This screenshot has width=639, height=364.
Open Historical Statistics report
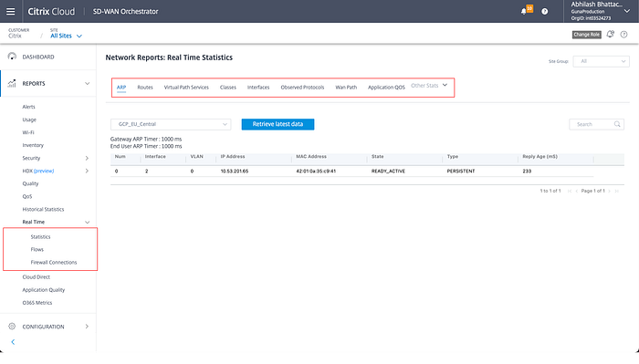point(43,209)
